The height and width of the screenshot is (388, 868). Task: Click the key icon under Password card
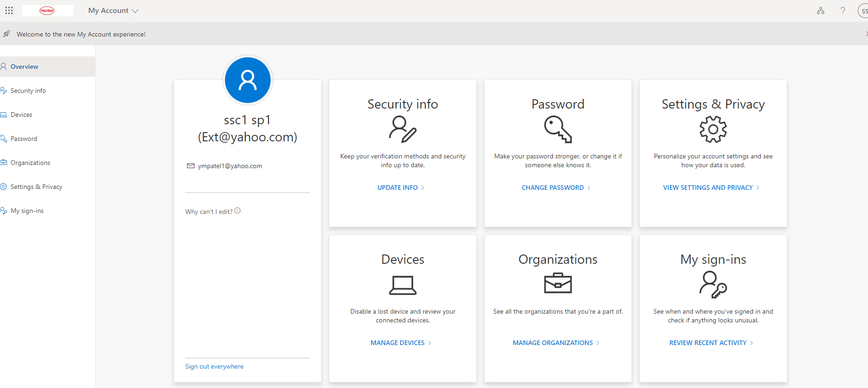[x=558, y=129]
